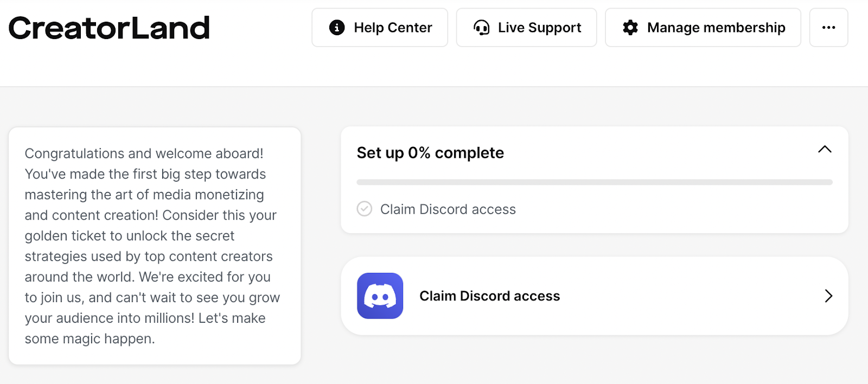Click the Manage membership gear icon
Viewport: 868px width, 384px height.
[629, 28]
